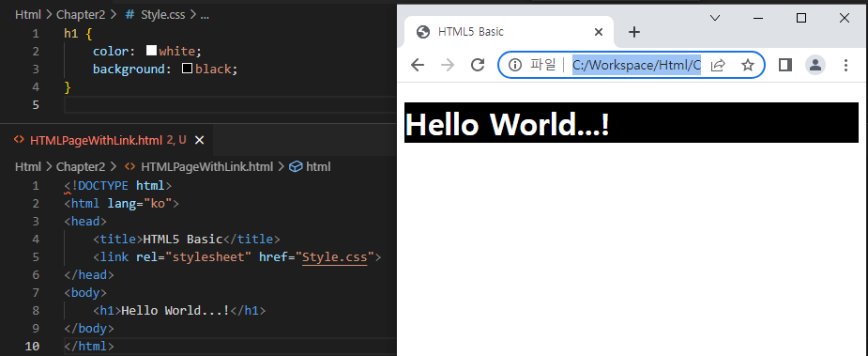Image resolution: width=868 pixels, height=356 pixels.
Task: Open Style.css link in href attribute
Action: click(x=335, y=257)
